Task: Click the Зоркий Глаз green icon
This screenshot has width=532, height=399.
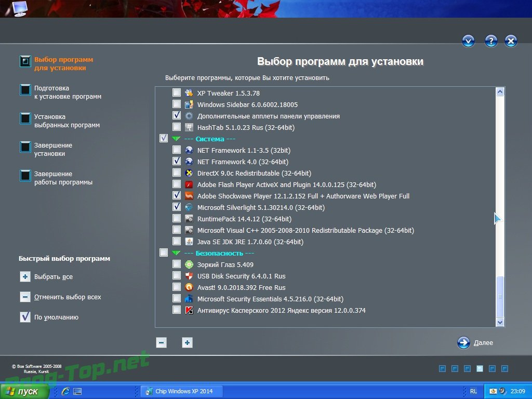Action: click(x=189, y=264)
